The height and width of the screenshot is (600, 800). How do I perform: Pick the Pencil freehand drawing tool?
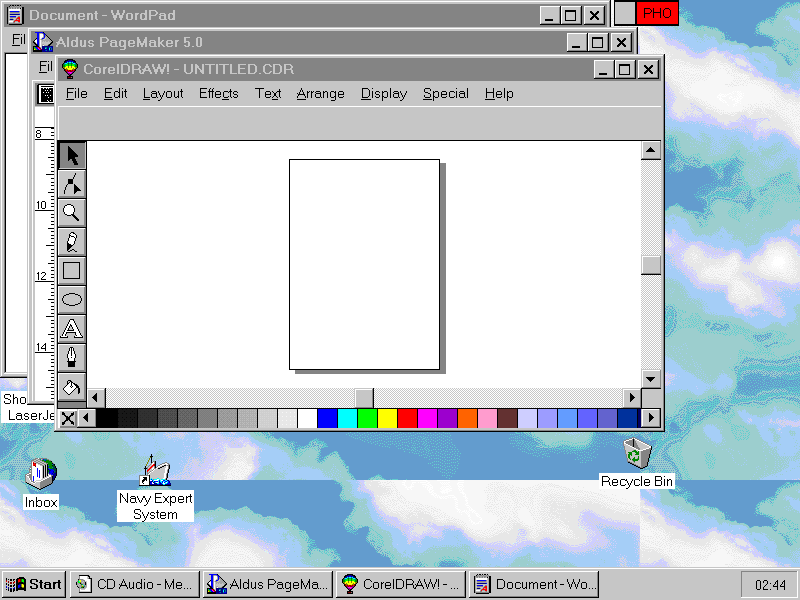pos(71,242)
